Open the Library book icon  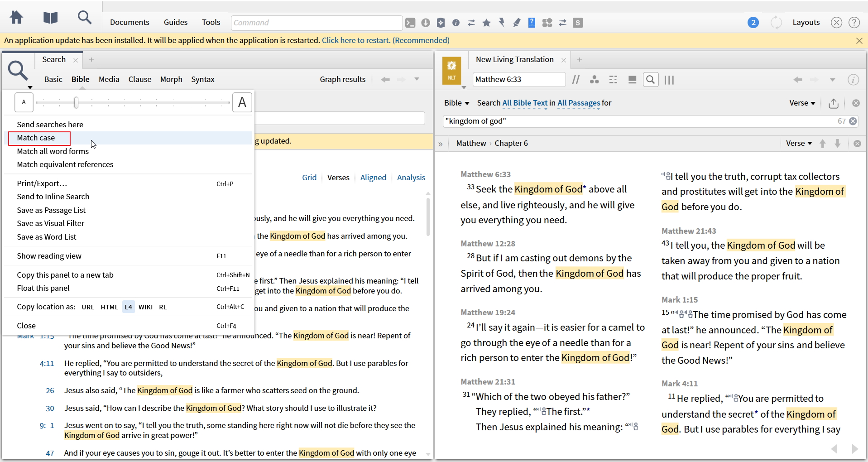coord(50,18)
